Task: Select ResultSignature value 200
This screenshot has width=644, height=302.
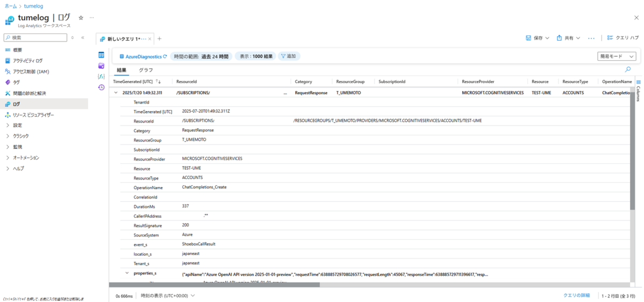Action: pos(186,225)
